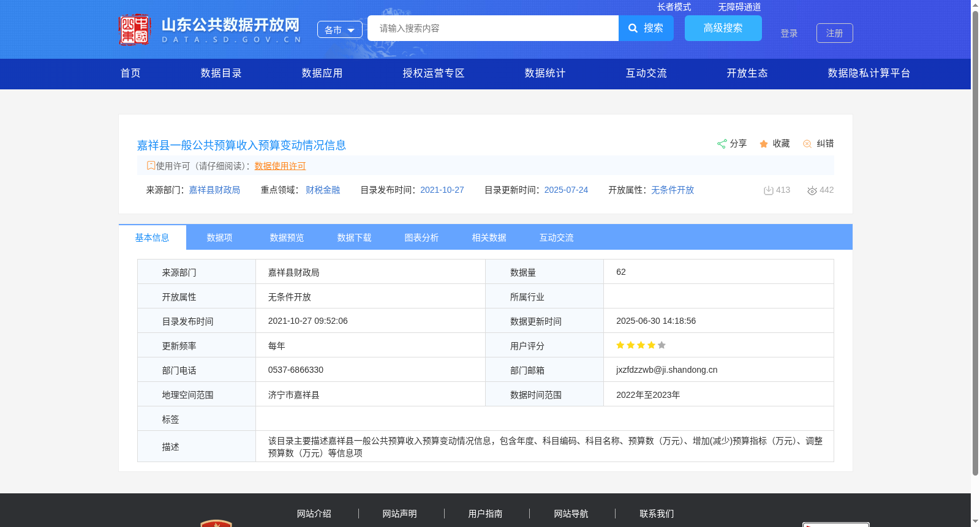
Task: Click the 嘉祥县财政局 source department link
Action: (214, 190)
